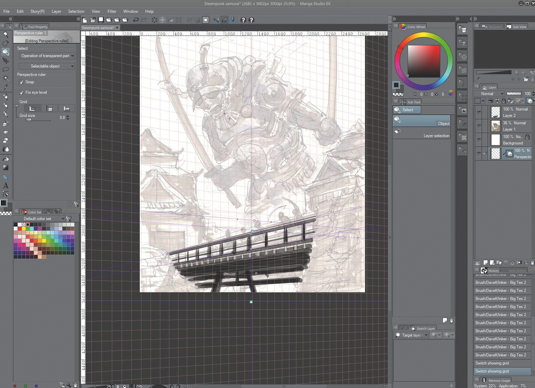Click the snap to ruler toolbar icon
The height and width of the screenshot is (388, 535).
(216, 20)
